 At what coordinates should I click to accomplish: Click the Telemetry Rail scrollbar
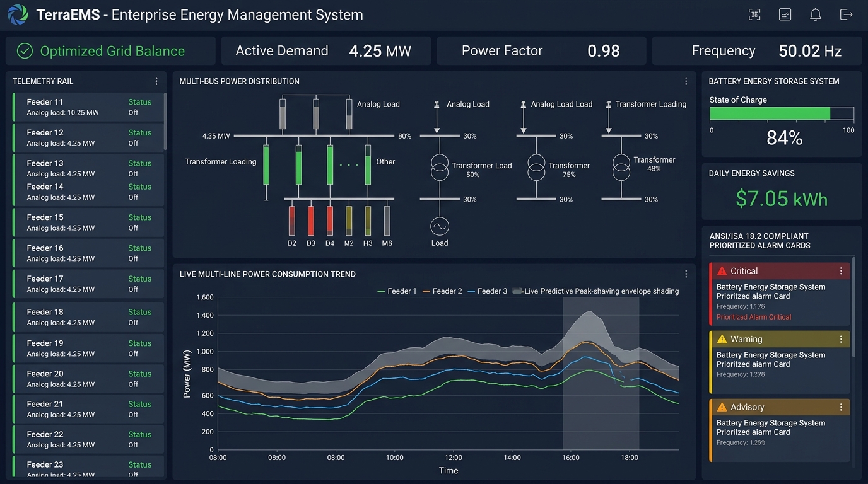tap(165, 121)
